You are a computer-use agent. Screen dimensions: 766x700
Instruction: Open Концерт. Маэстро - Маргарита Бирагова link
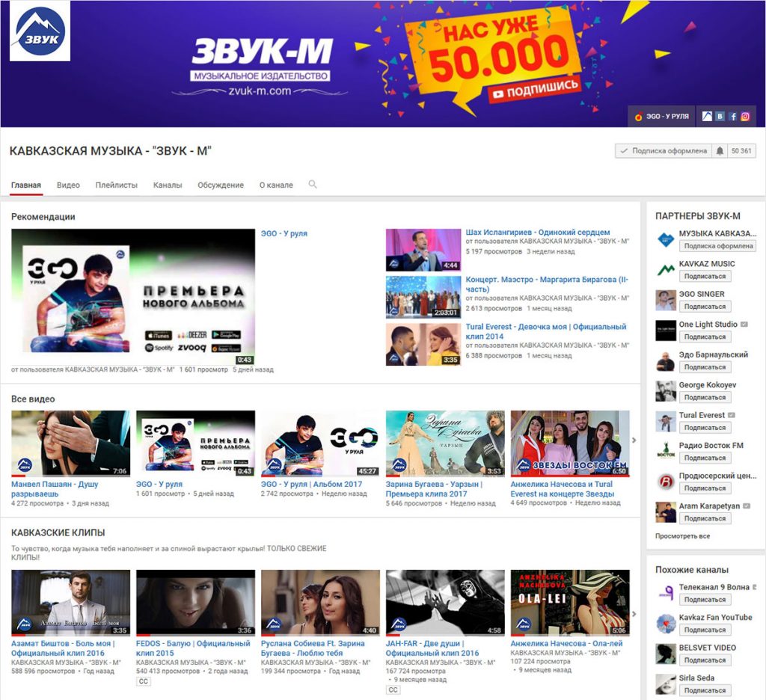(x=547, y=284)
